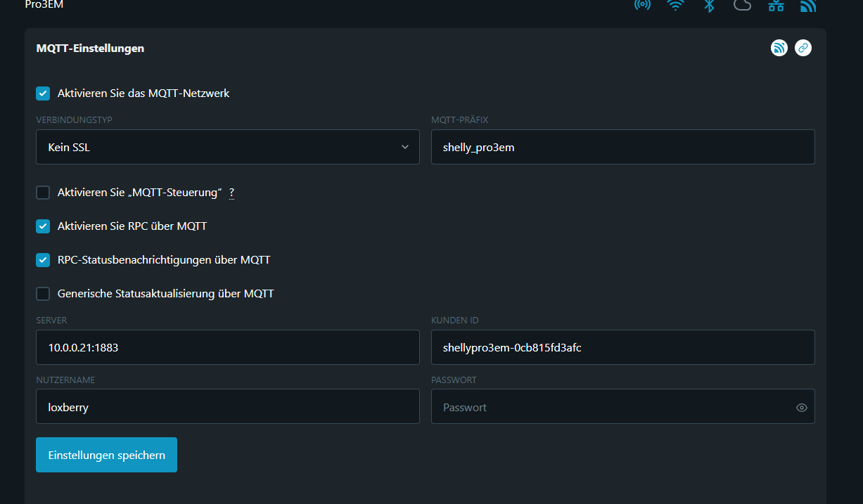The width and height of the screenshot is (863, 504).
Task: Click the question mark next to MQTT-Steuerung
Action: [231, 193]
